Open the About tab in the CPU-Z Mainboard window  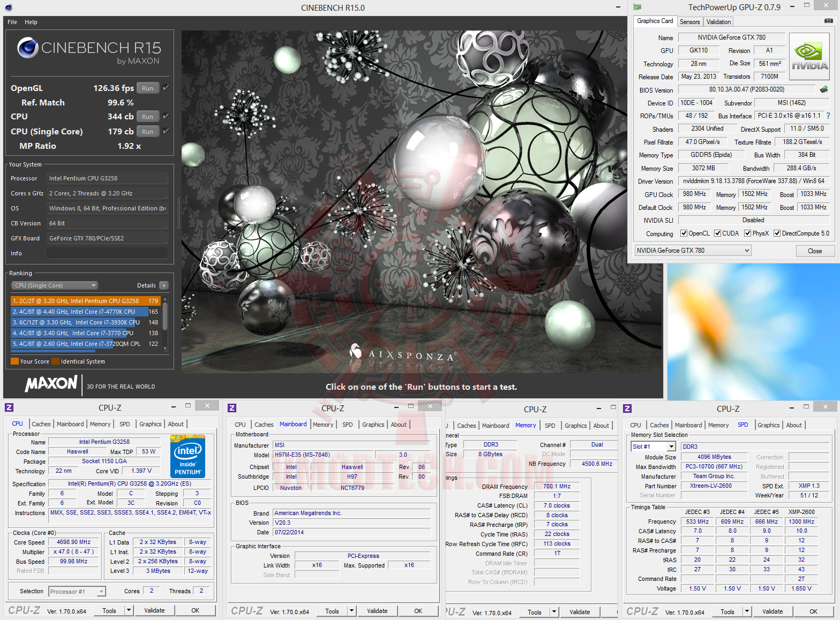click(x=399, y=425)
